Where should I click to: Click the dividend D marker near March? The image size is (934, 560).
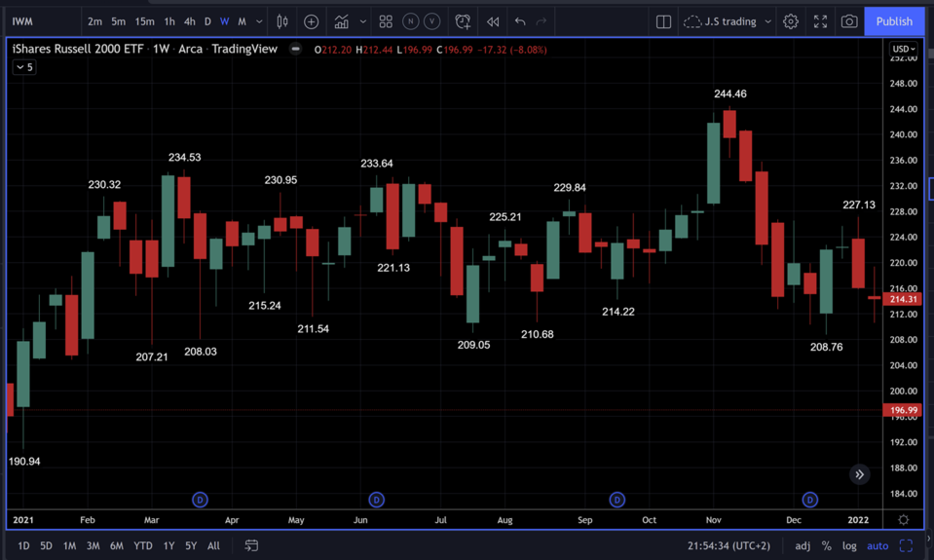tap(201, 500)
